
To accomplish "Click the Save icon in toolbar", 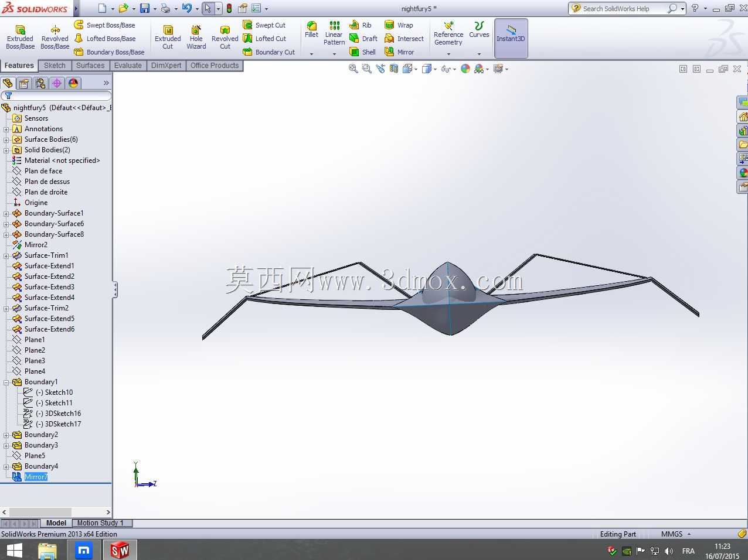I will 144,8.
